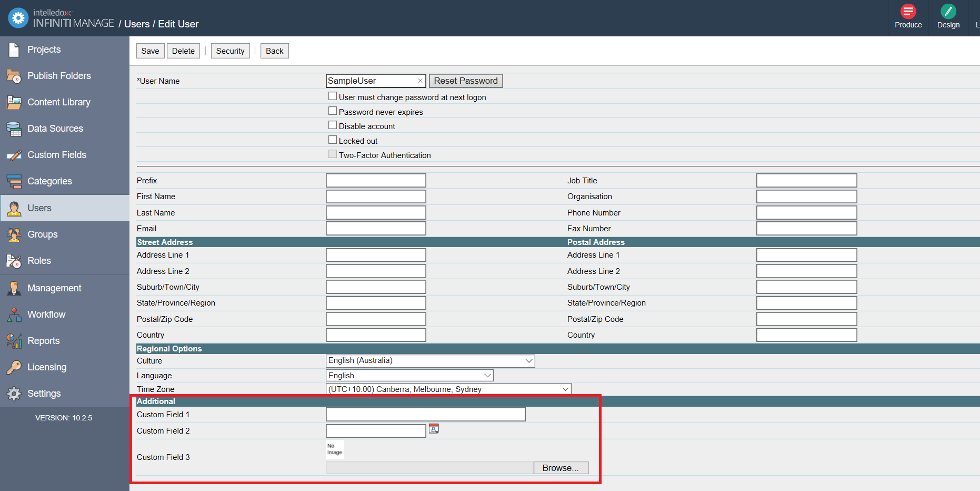
Task: Click the Organisation input field
Action: point(807,197)
